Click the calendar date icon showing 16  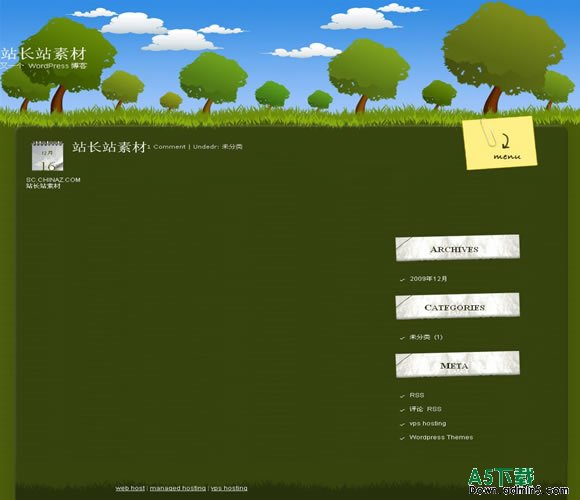point(47,156)
